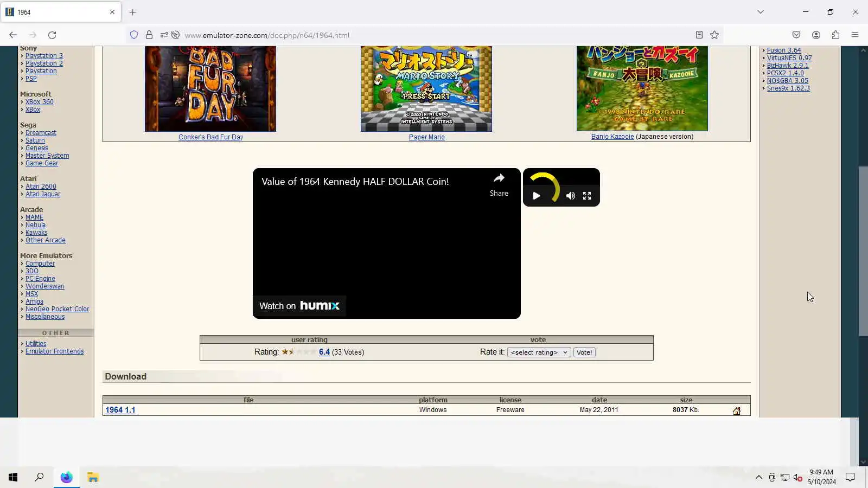Reload the page with the refresh icon
This screenshot has width=868, height=488.
(52, 35)
